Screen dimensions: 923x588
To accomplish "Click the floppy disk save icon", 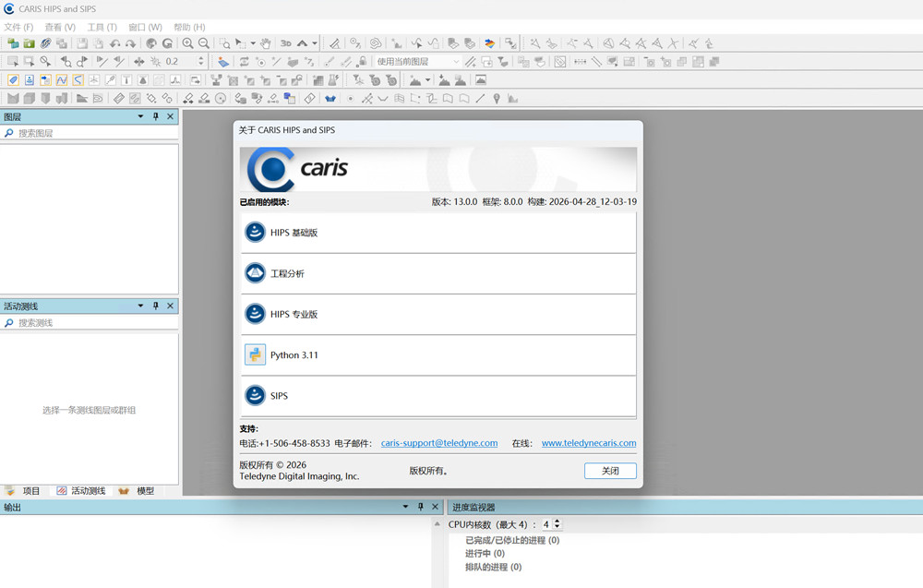I will click(x=82, y=43).
